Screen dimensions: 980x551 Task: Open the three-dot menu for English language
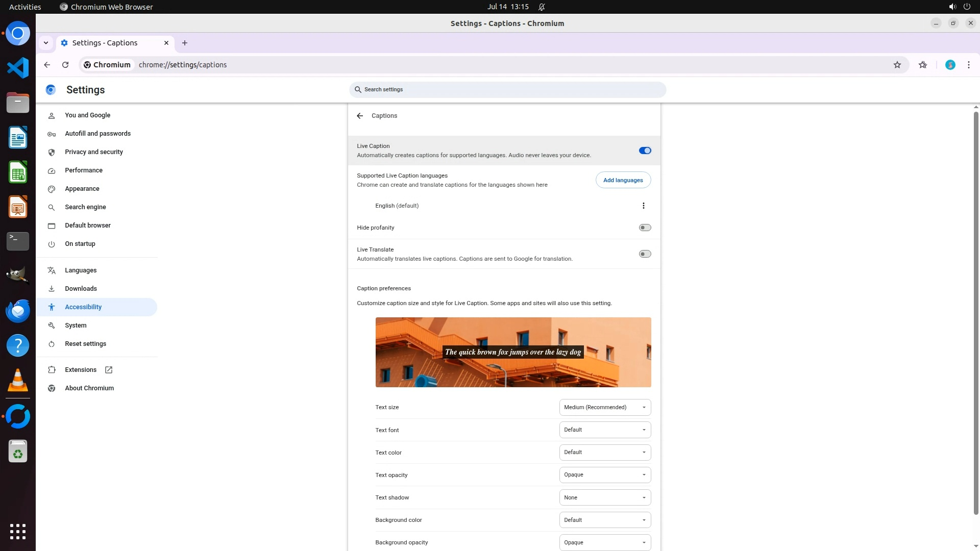pyautogui.click(x=643, y=206)
